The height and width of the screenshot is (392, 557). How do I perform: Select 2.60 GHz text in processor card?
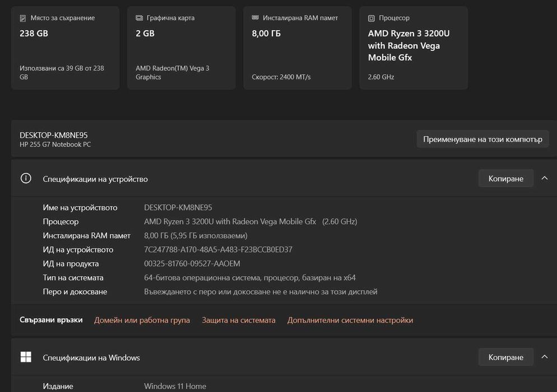tap(381, 77)
